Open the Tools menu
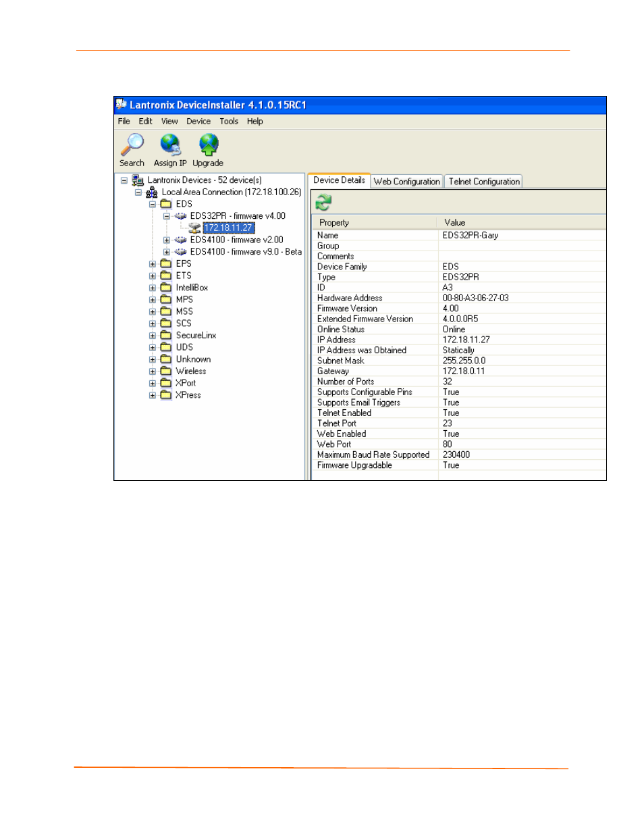The image size is (644, 834). pos(229,122)
